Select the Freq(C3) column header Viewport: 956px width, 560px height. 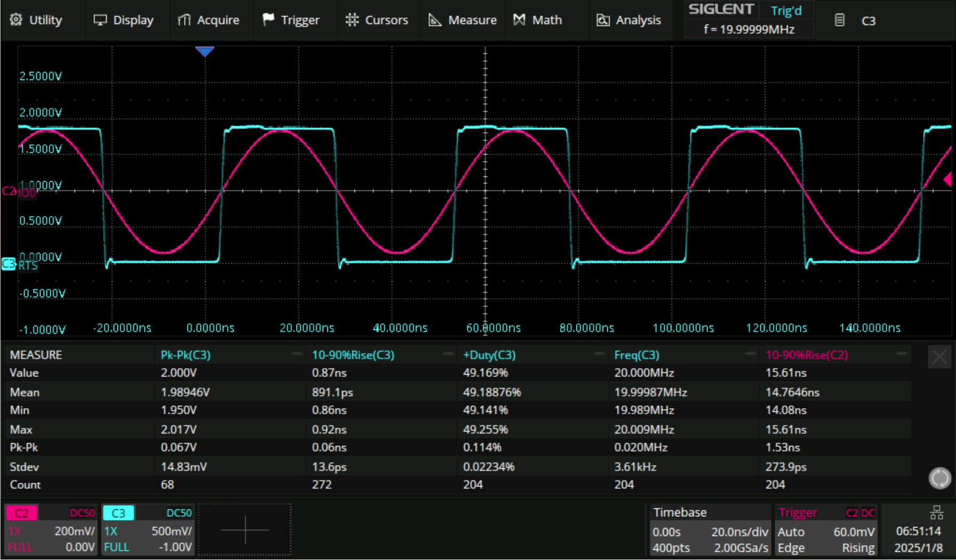click(637, 355)
